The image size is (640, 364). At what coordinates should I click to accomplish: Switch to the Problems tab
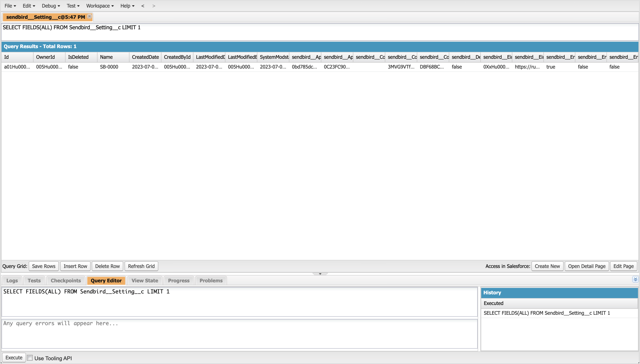[211, 281]
